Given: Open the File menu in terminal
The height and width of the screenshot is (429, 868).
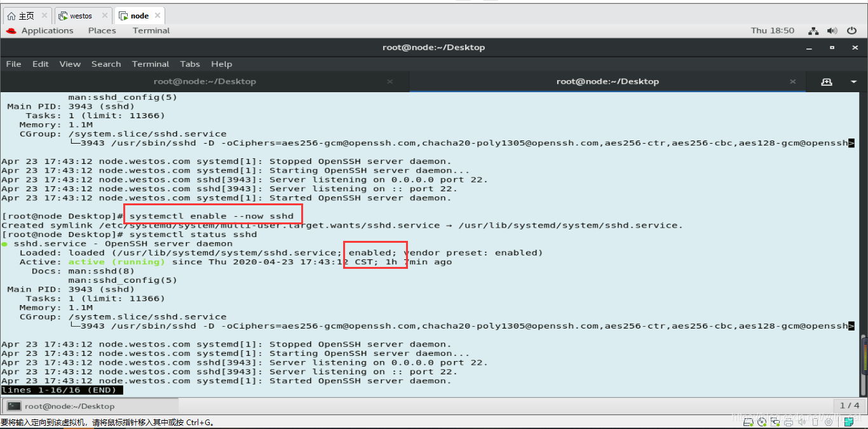Looking at the screenshot, I should click(x=13, y=64).
